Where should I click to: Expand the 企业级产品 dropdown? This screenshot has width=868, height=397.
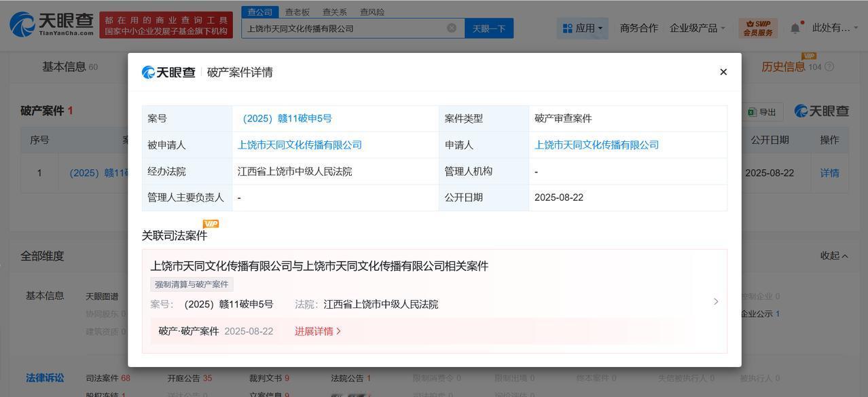[x=698, y=28]
